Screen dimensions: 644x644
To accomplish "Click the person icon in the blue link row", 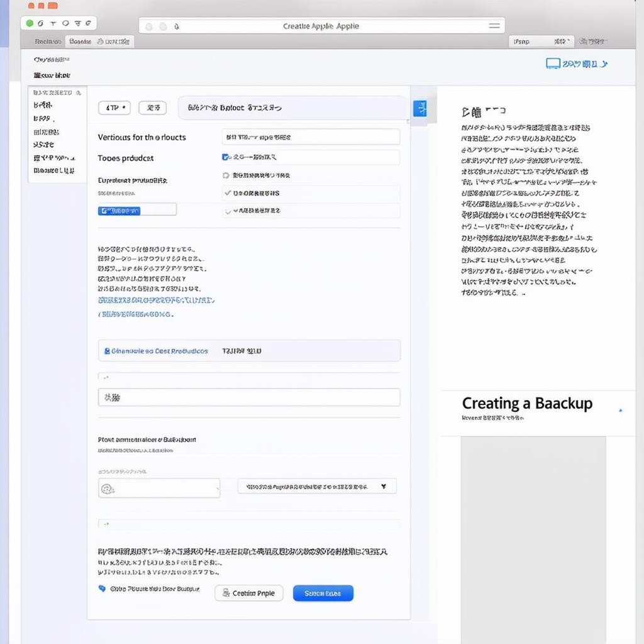I will pos(107,351).
